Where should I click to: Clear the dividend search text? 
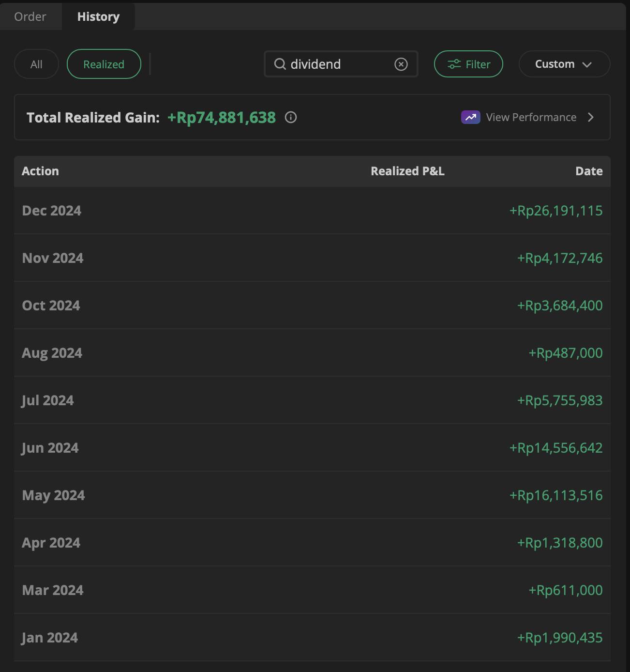[x=401, y=64]
